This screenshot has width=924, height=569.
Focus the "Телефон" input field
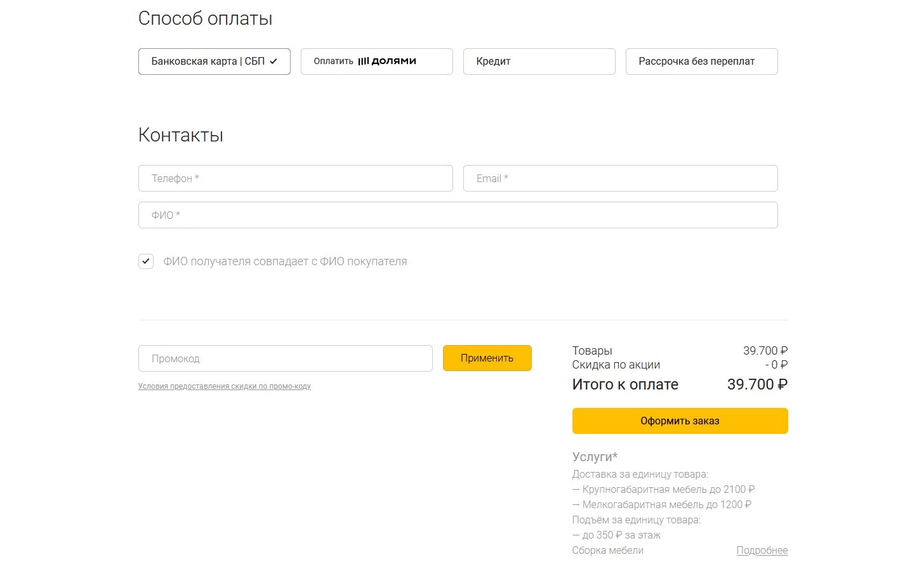point(295,178)
